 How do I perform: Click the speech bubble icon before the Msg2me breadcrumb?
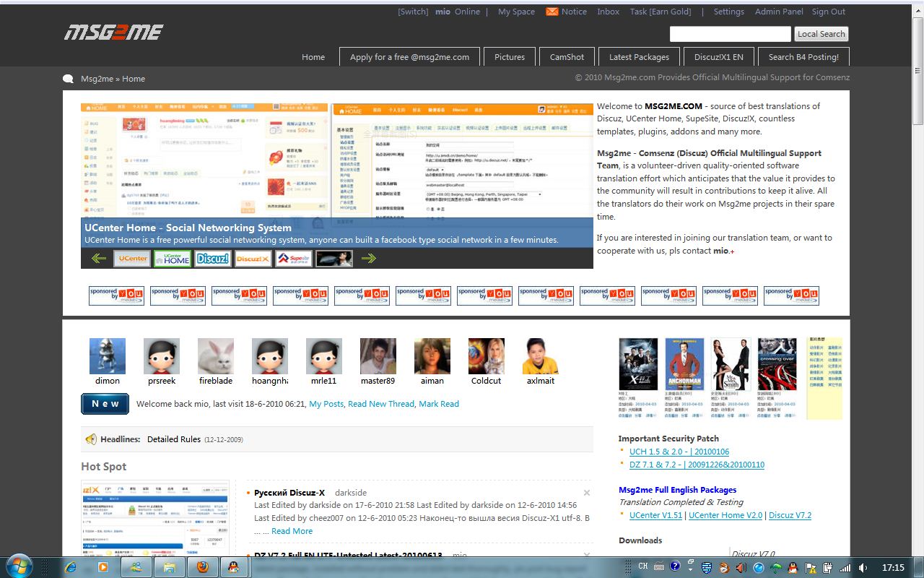coord(69,79)
